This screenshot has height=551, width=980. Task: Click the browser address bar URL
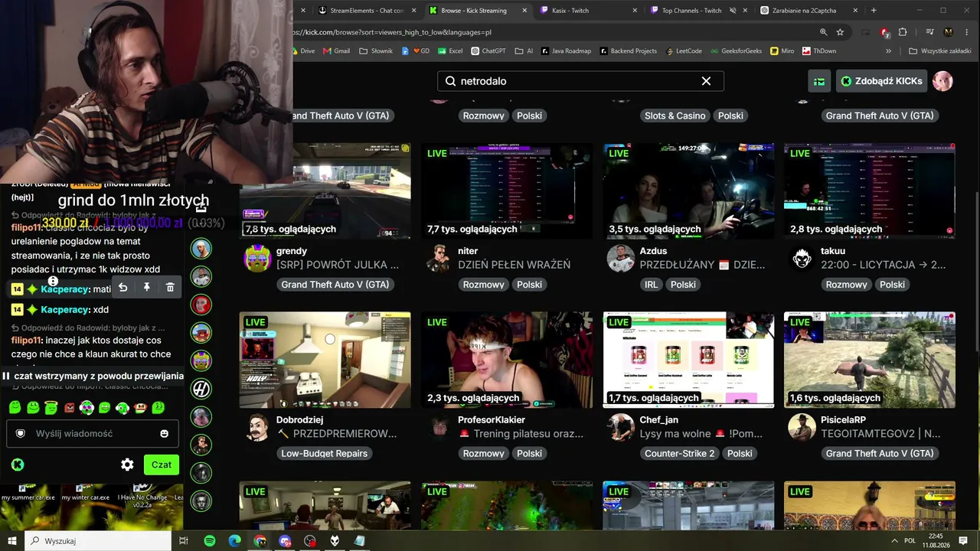pos(392,32)
